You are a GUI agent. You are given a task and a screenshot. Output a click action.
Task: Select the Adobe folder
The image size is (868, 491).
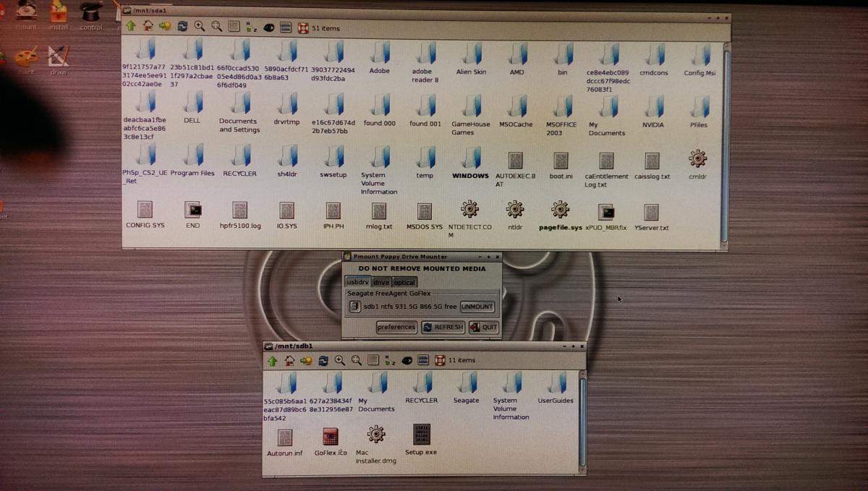tap(380, 59)
